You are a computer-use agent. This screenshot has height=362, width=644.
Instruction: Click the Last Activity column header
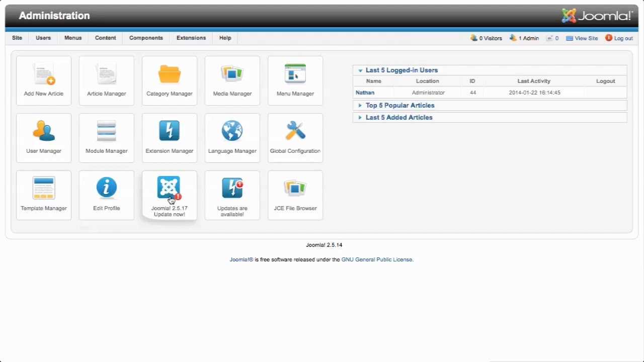pos(534,81)
